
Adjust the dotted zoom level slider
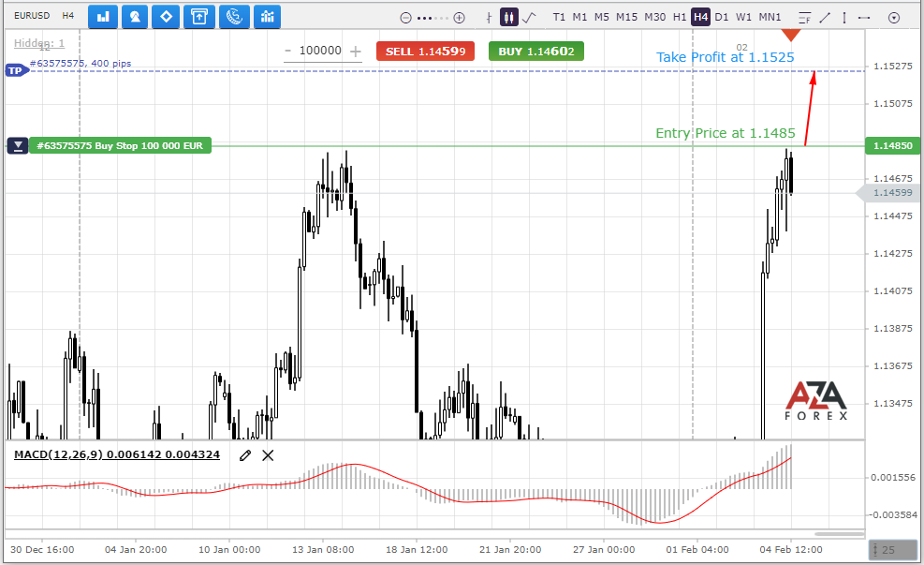(433, 18)
